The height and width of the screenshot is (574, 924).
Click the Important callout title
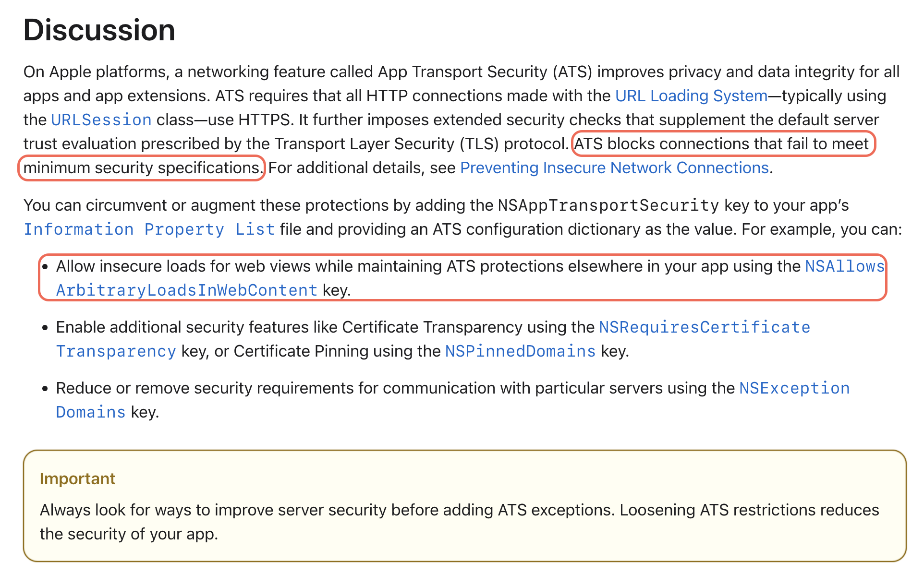77,479
